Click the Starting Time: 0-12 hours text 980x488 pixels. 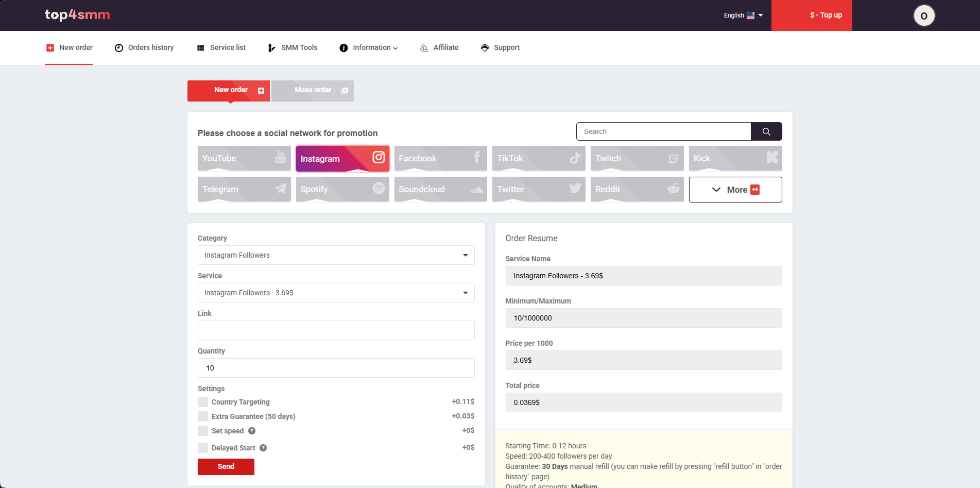pyautogui.click(x=545, y=446)
